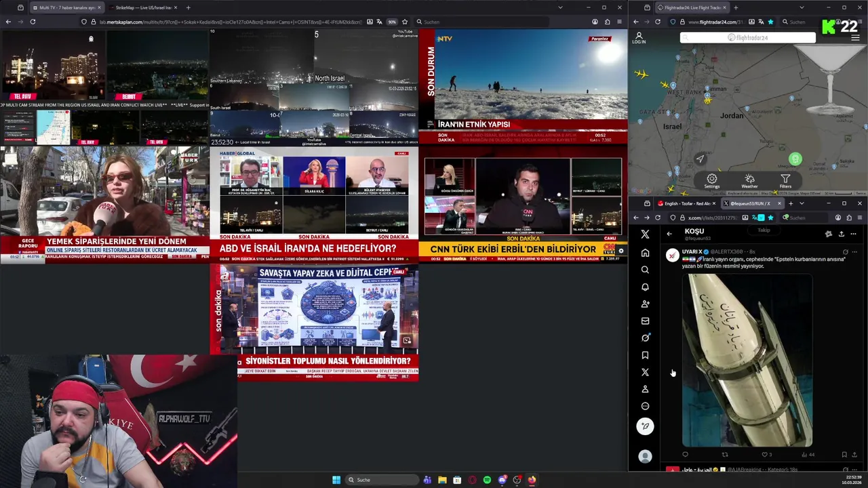Open Multi TV Firefox application menu

pos(619,22)
